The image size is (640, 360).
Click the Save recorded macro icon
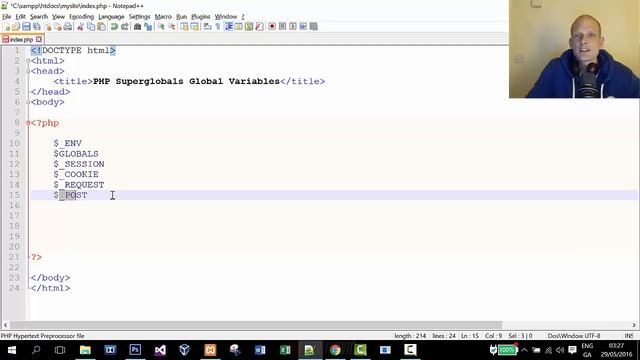point(313,27)
